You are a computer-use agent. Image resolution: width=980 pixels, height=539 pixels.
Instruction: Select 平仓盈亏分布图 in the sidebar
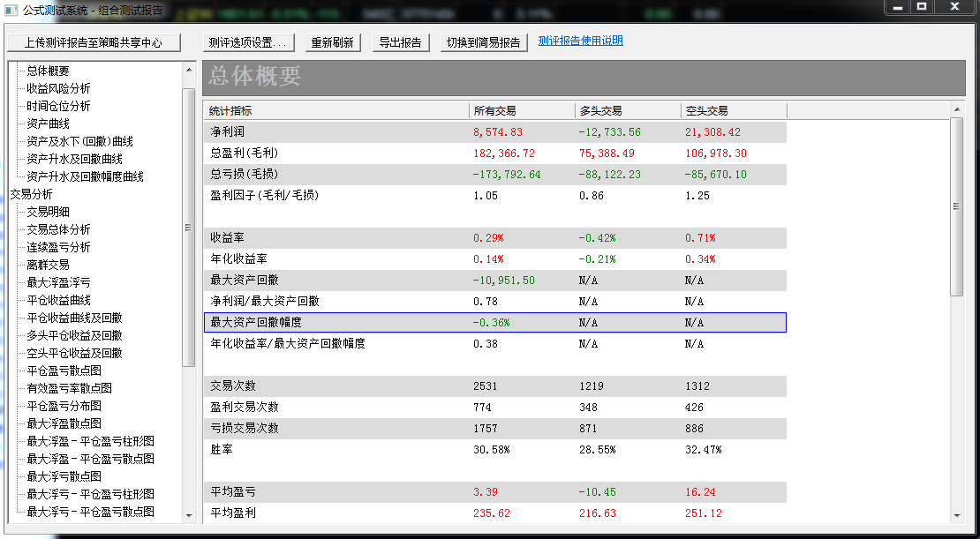click(x=64, y=406)
